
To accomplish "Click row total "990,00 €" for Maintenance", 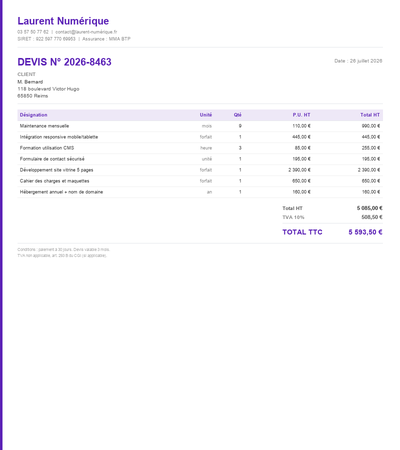I will [371, 126].
